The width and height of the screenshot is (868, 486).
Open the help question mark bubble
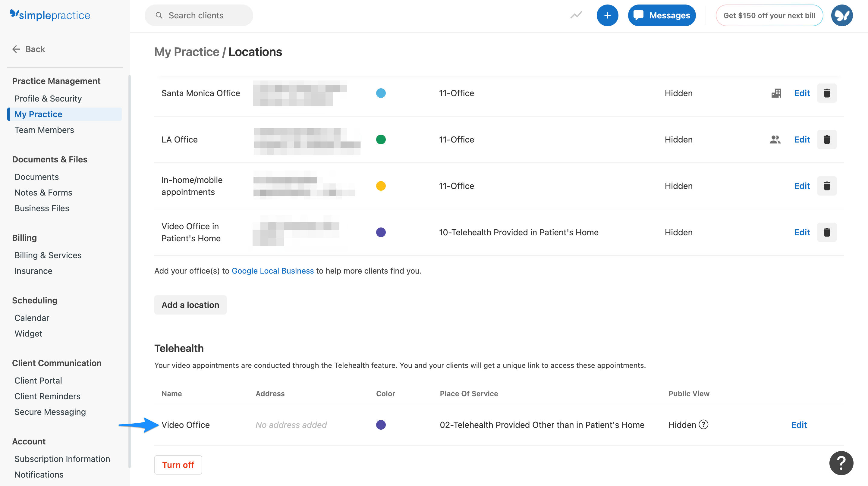click(x=841, y=463)
